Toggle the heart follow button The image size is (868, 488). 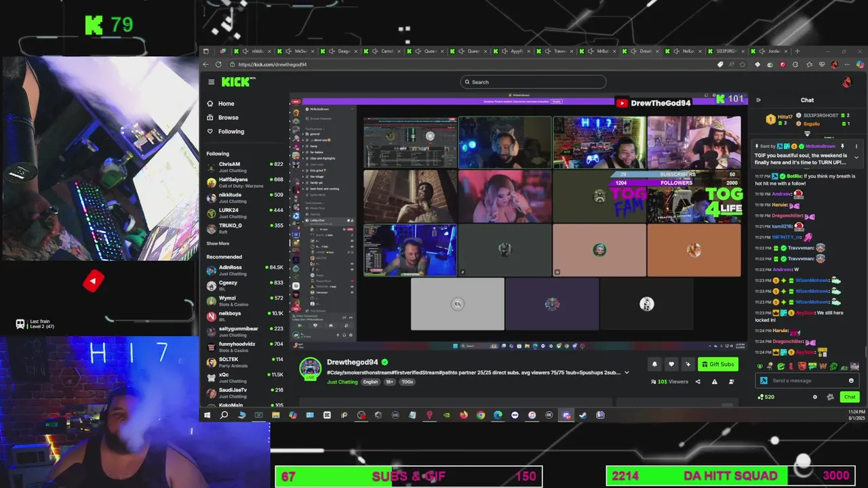tap(671, 364)
